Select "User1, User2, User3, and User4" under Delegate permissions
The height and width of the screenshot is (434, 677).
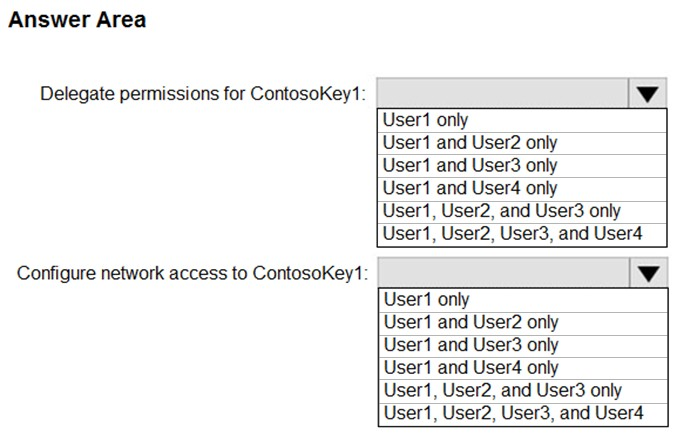pos(522,234)
